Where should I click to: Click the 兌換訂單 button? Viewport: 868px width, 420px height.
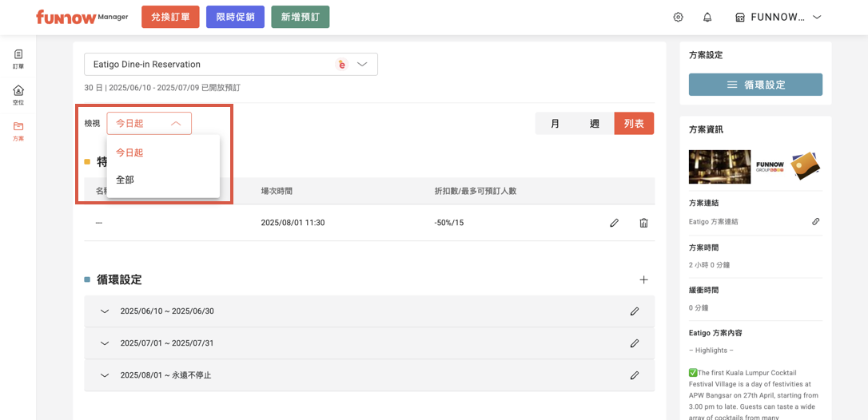point(170,17)
